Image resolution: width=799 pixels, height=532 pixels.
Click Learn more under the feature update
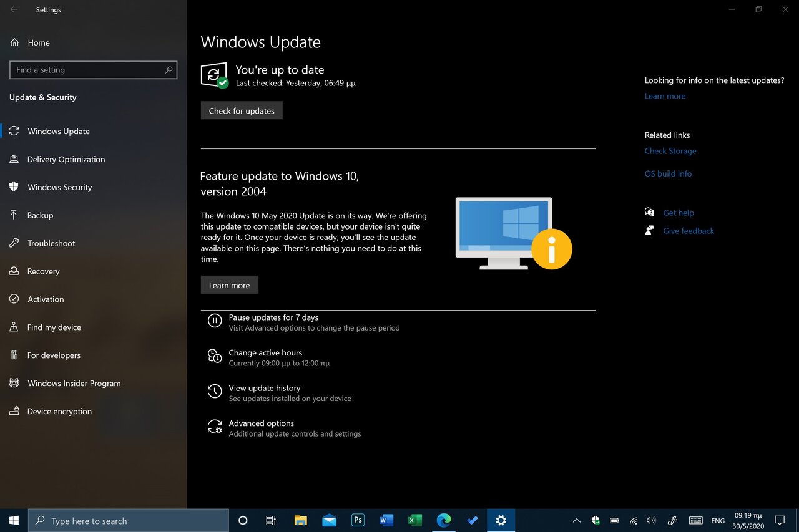tap(229, 285)
